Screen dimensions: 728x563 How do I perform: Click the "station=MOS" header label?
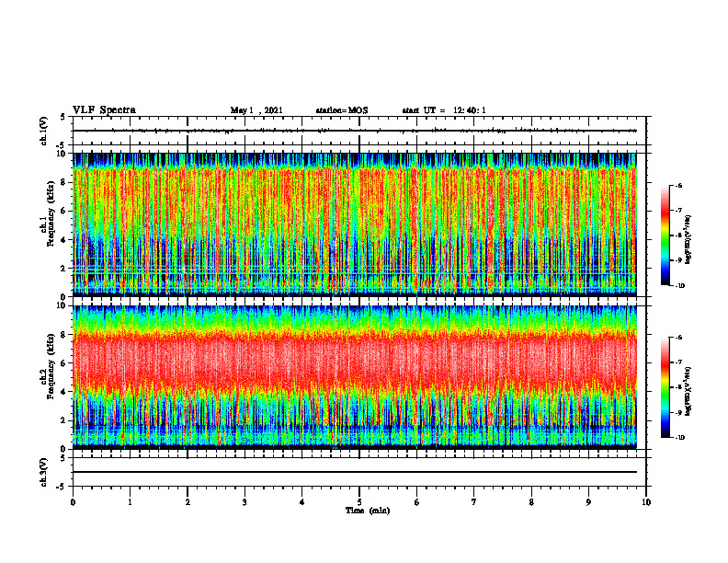point(342,110)
